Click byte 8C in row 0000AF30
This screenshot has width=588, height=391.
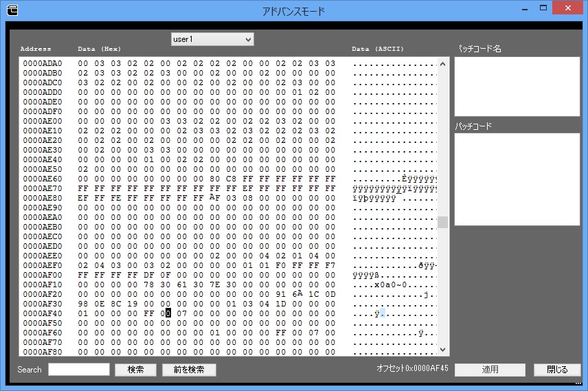(116, 304)
